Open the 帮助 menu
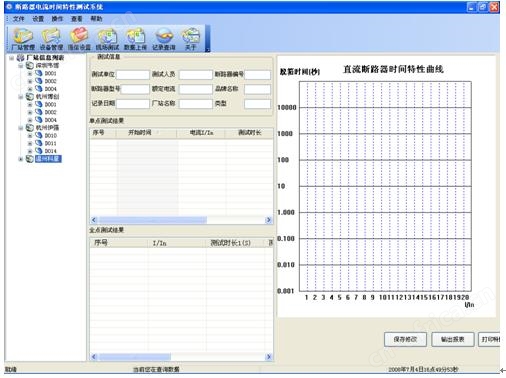 (96, 19)
